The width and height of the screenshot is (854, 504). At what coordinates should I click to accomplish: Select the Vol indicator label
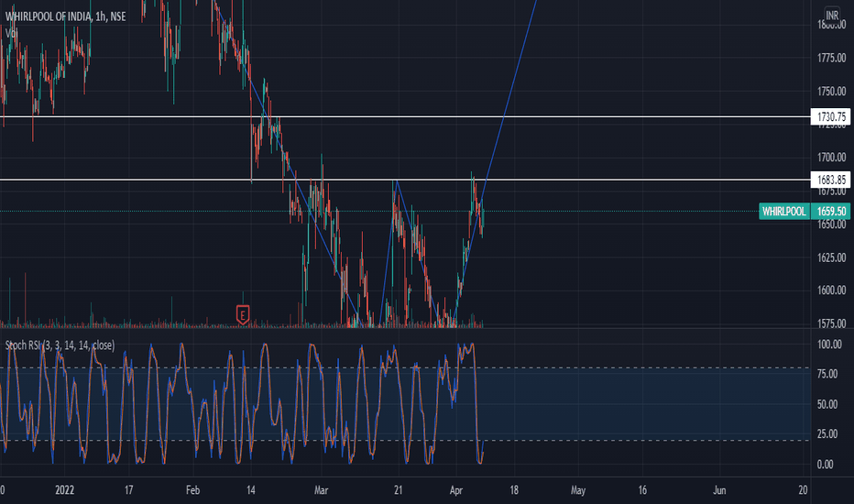click(11, 33)
